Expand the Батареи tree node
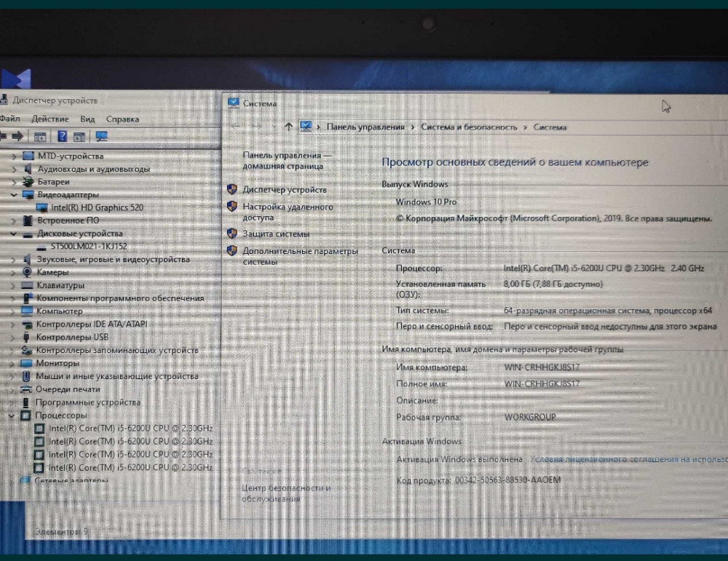 (x=14, y=182)
